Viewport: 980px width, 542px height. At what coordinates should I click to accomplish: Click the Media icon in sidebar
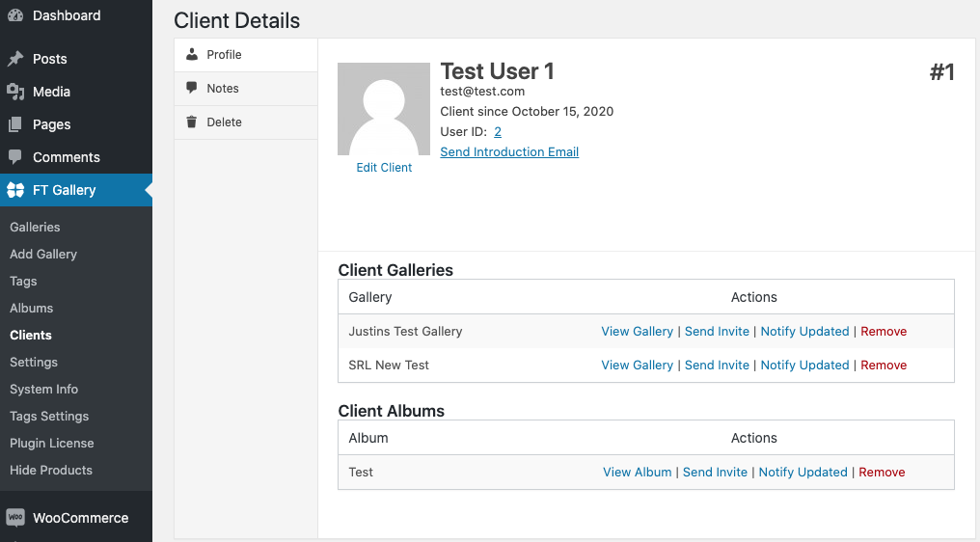tap(15, 92)
